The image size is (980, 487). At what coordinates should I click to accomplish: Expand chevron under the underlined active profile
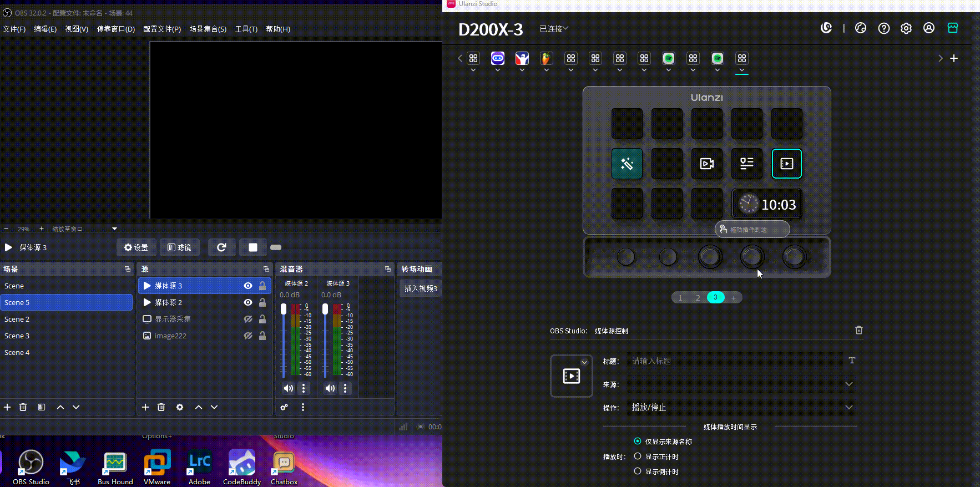click(x=742, y=70)
